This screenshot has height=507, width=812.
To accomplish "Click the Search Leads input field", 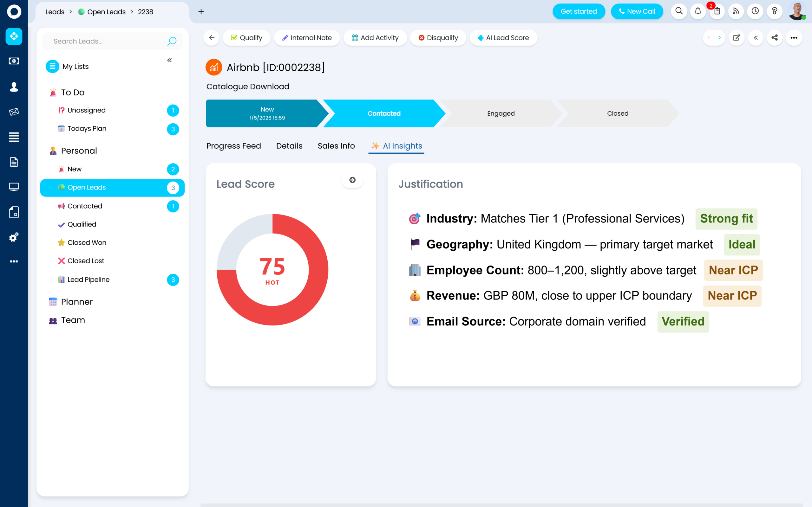I will (108, 41).
